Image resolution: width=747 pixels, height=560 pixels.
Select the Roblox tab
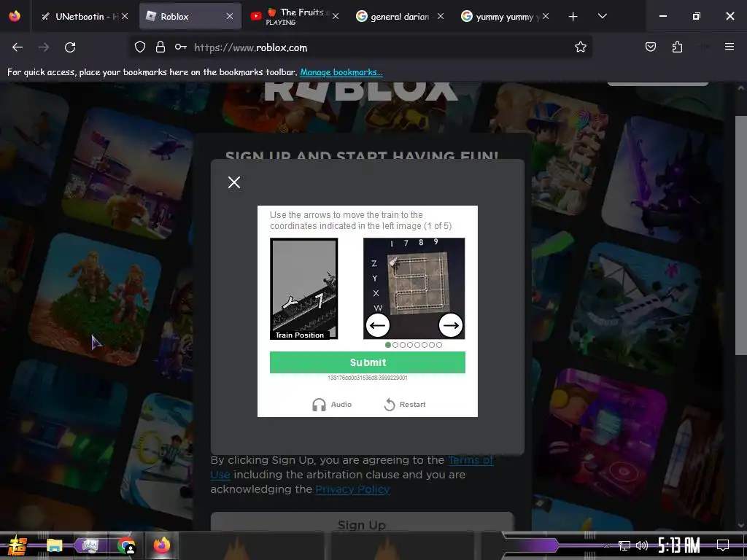pyautogui.click(x=190, y=17)
